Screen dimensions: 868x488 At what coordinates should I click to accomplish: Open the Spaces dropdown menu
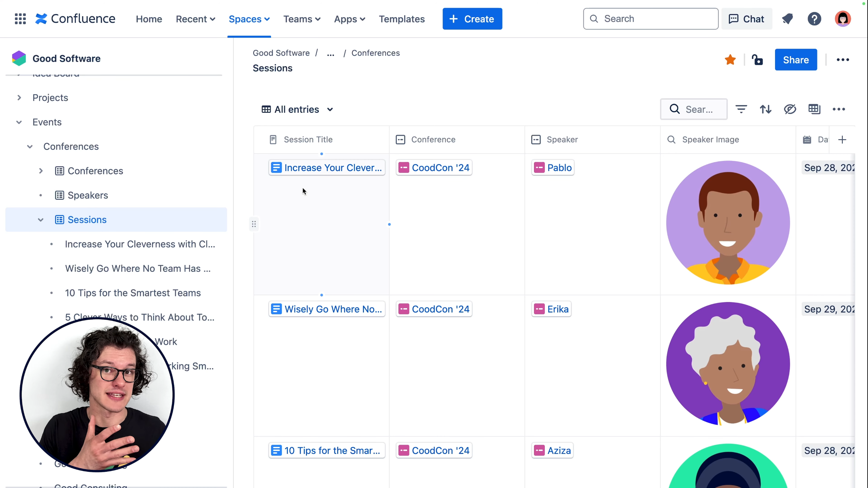pos(249,19)
